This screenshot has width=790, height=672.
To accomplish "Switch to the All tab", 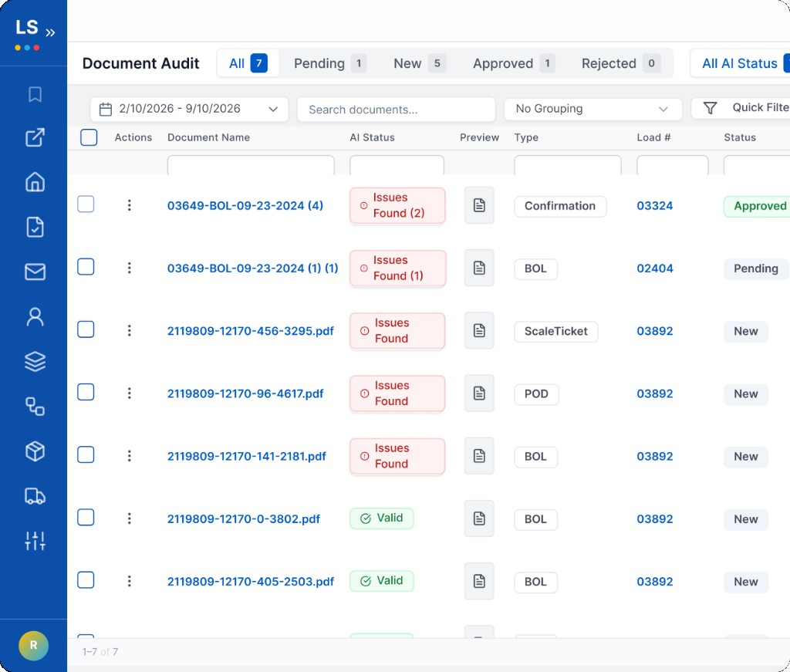I will click(248, 63).
